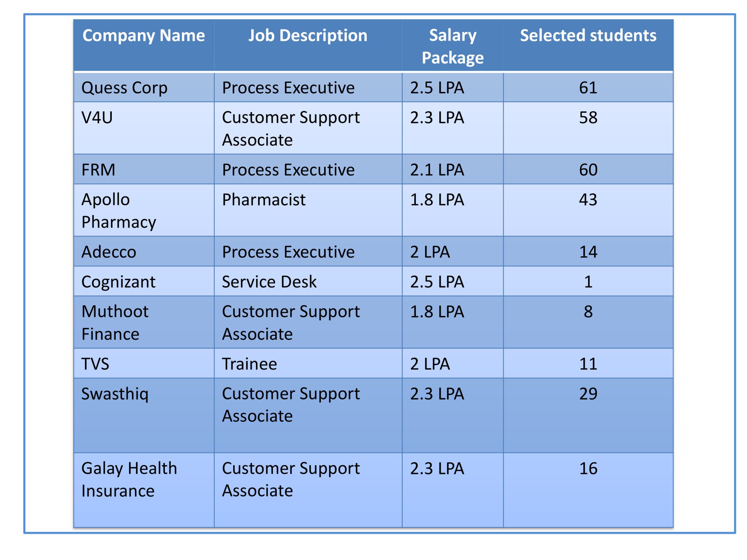Select the Swasthiq company cell
This screenshot has height=560, width=747.
(115, 394)
